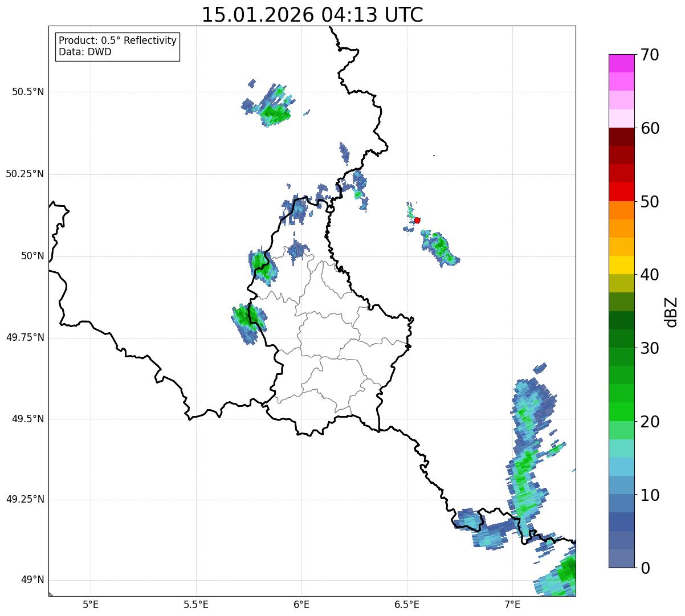Click the Data: DWD text line
This screenshot has width=685, height=616.
coord(85,52)
